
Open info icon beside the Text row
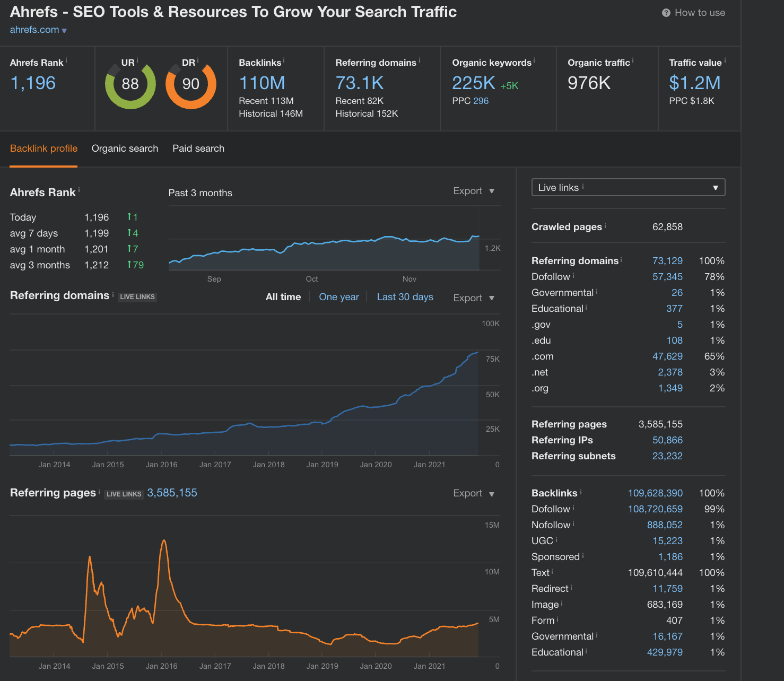tap(552, 571)
